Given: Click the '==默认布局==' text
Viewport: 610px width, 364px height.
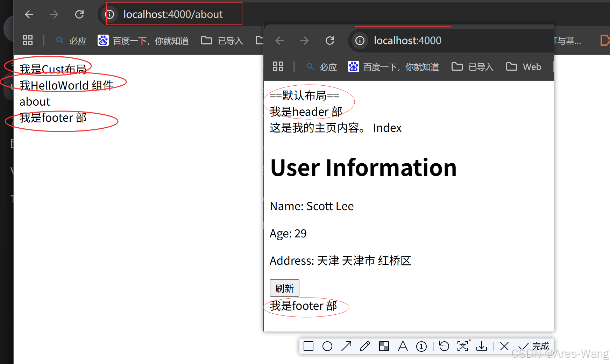Looking at the screenshot, I should click(304, 95).
